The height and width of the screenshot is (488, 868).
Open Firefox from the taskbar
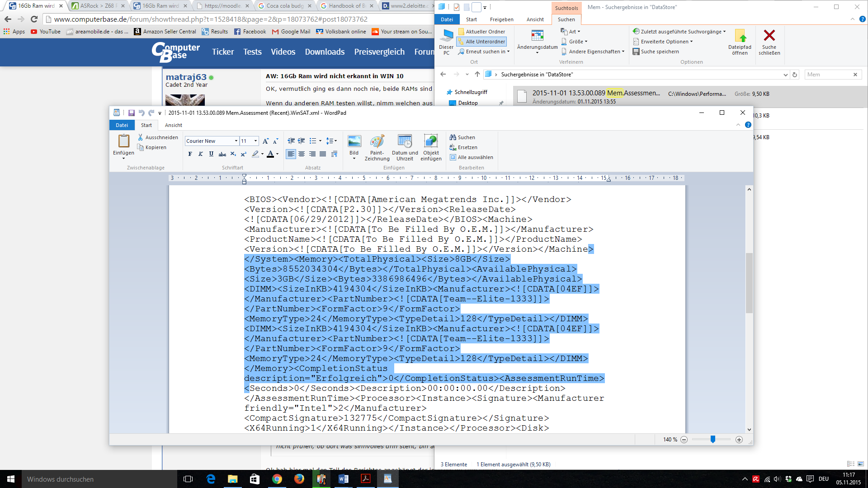(x=299, y=479)
